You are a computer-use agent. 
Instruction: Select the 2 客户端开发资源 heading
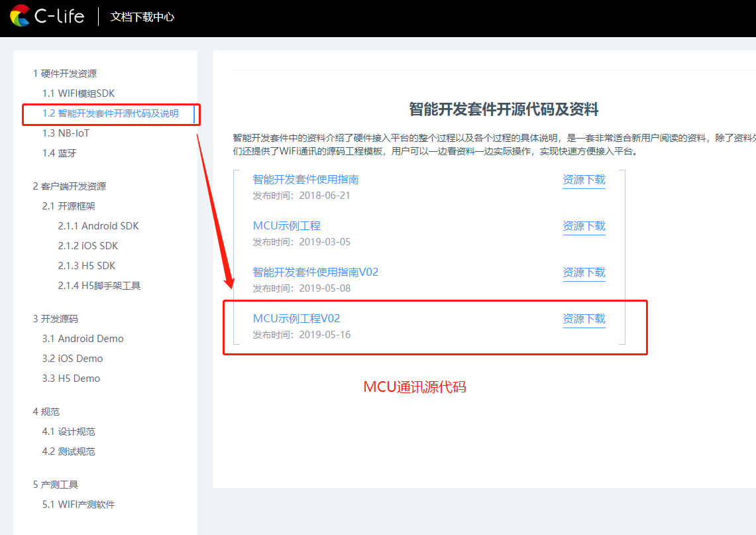[70, 186]
